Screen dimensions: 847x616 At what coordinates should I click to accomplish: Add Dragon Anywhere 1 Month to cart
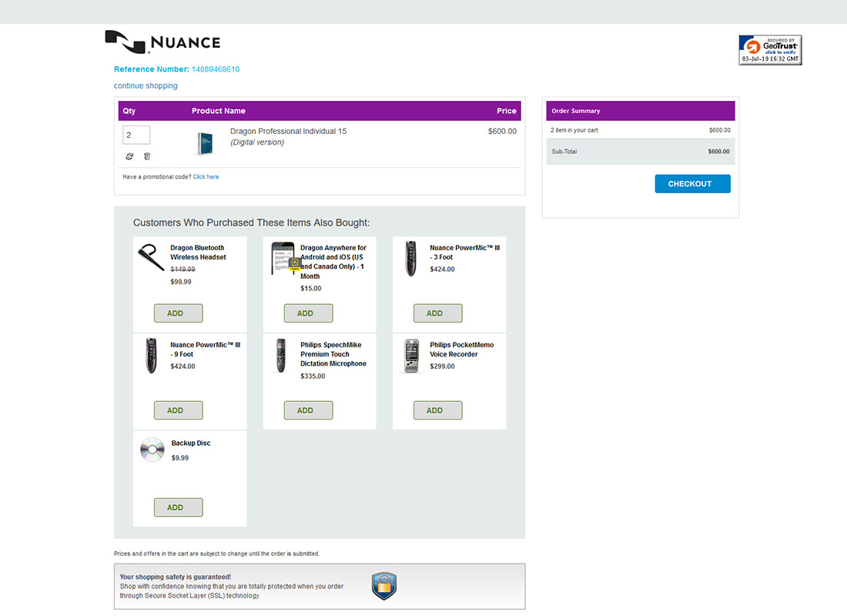309,313
